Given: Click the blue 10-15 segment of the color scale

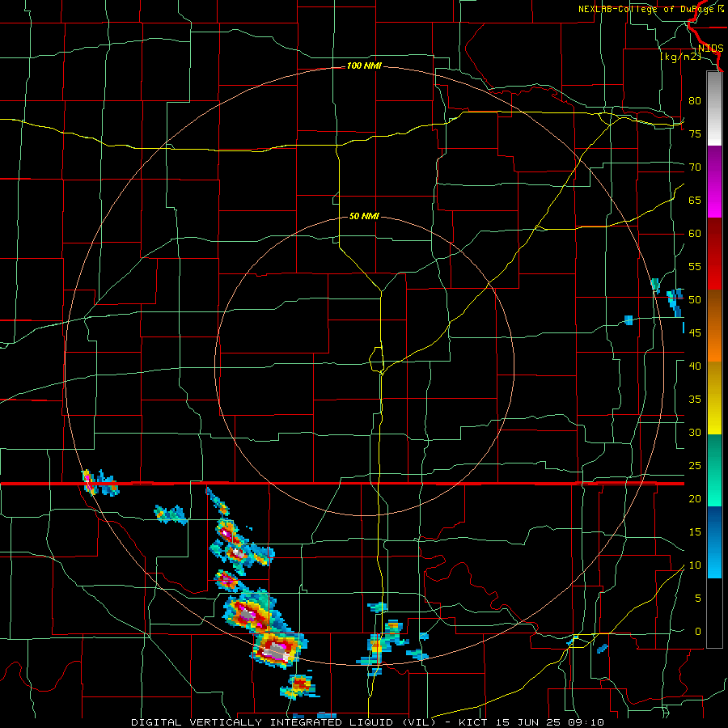Looking at the screenshot, I should [x=714, y=542].
